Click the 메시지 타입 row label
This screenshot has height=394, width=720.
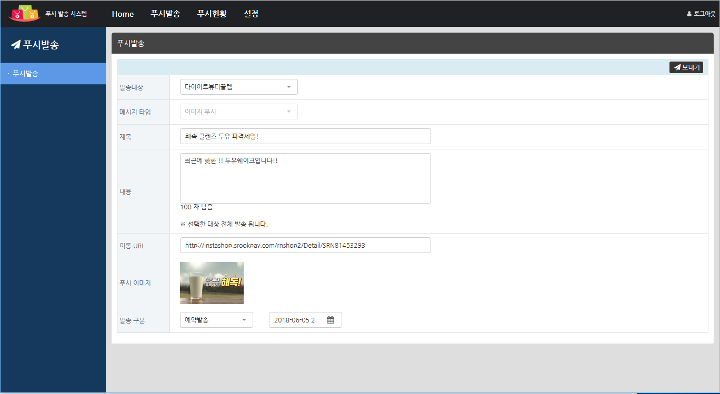point(135,112)
